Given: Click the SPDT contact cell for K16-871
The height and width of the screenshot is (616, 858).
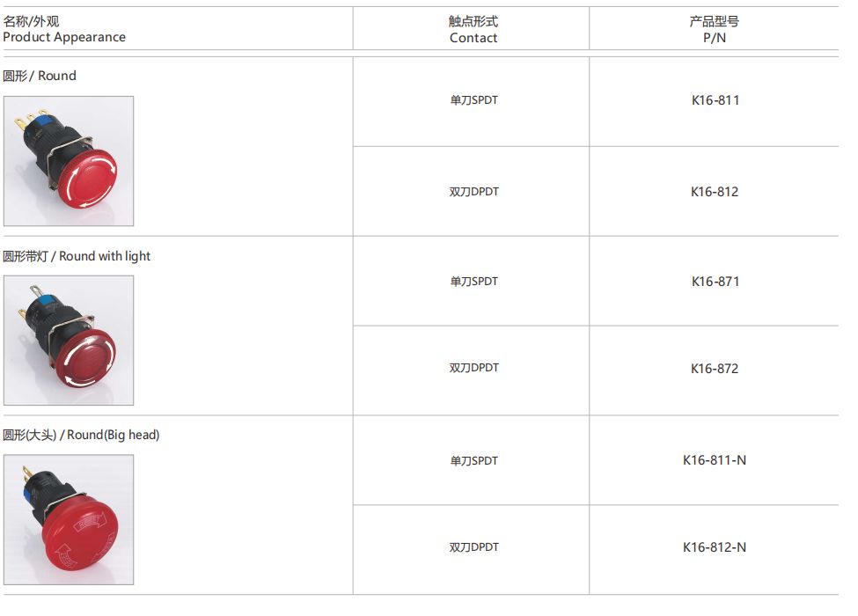Looking at the screenshot, I should [473, 282].
